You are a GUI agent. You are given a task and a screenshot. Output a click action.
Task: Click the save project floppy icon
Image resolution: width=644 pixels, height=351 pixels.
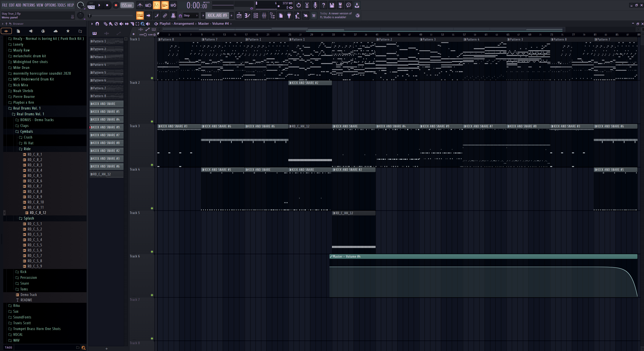[x=332, y=5]
